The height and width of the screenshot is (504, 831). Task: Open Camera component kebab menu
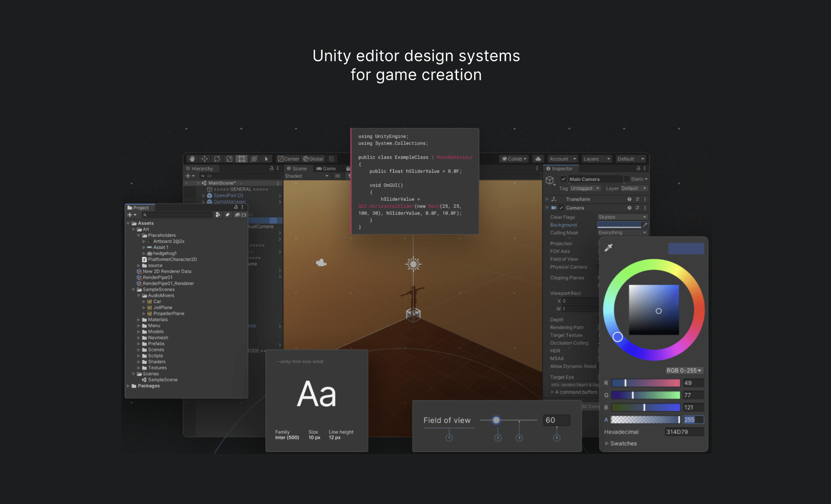645,208
